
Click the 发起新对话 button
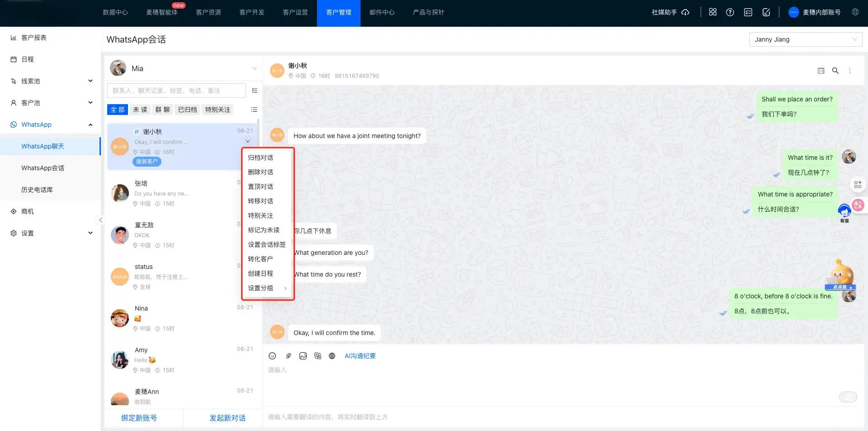coord(227,418)
